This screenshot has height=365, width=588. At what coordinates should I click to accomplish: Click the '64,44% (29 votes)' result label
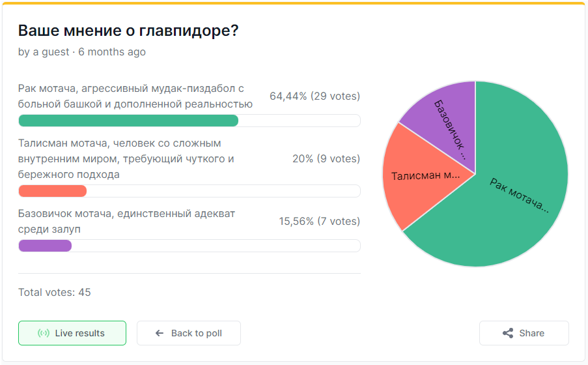click(315, 96)
